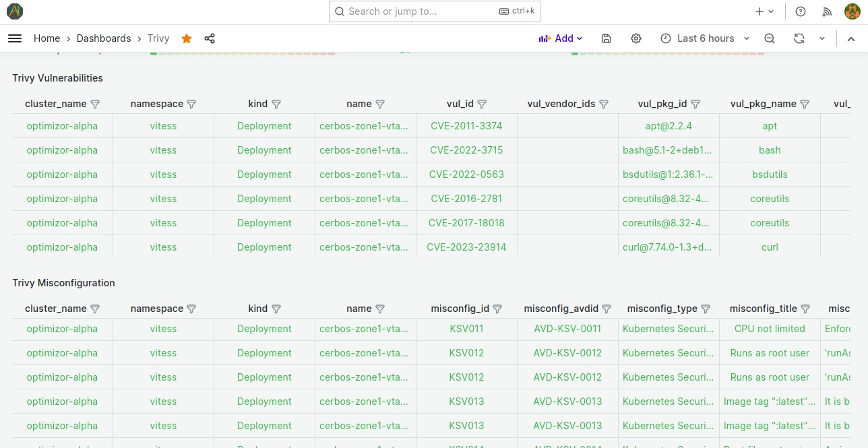This screenshot has width=868, height=448.
Task: Filter vulnerabilities name column
Action: 380,104
